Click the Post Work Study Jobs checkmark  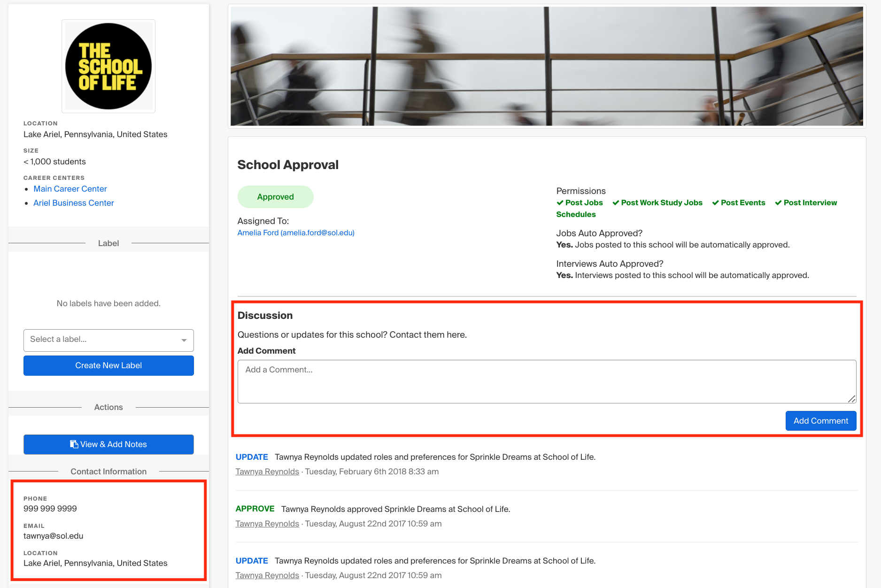click(x=616, y=203)
